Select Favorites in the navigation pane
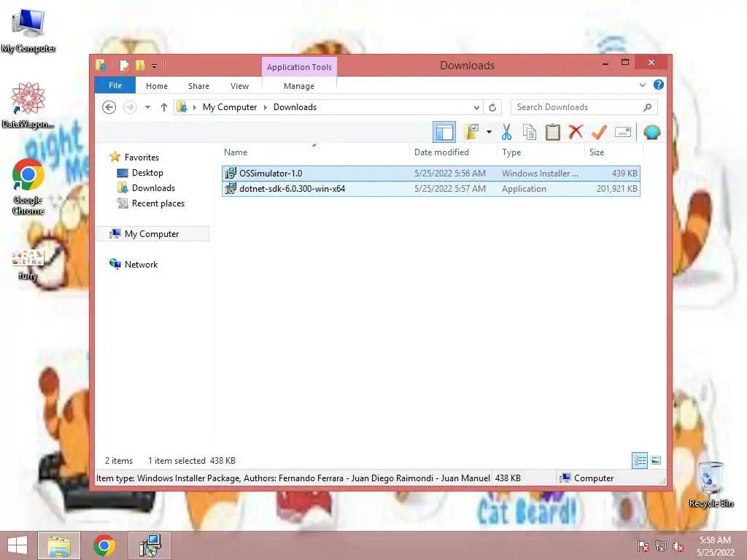This screenshot has height=560, width=747. 142,157
